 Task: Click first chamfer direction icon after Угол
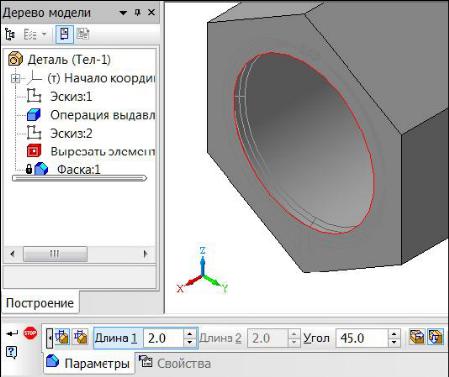417,337
